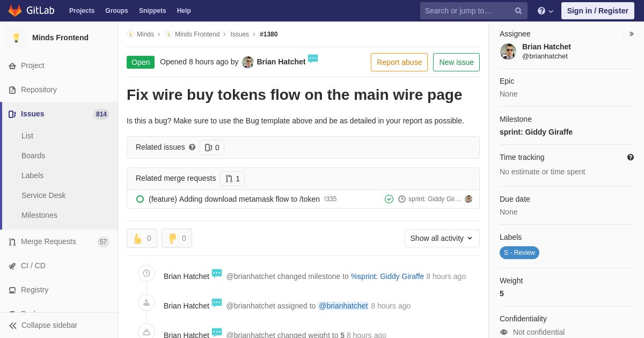Open the Groups menu
The height and width of the screenshot is (338, 644).
point(116,11)
